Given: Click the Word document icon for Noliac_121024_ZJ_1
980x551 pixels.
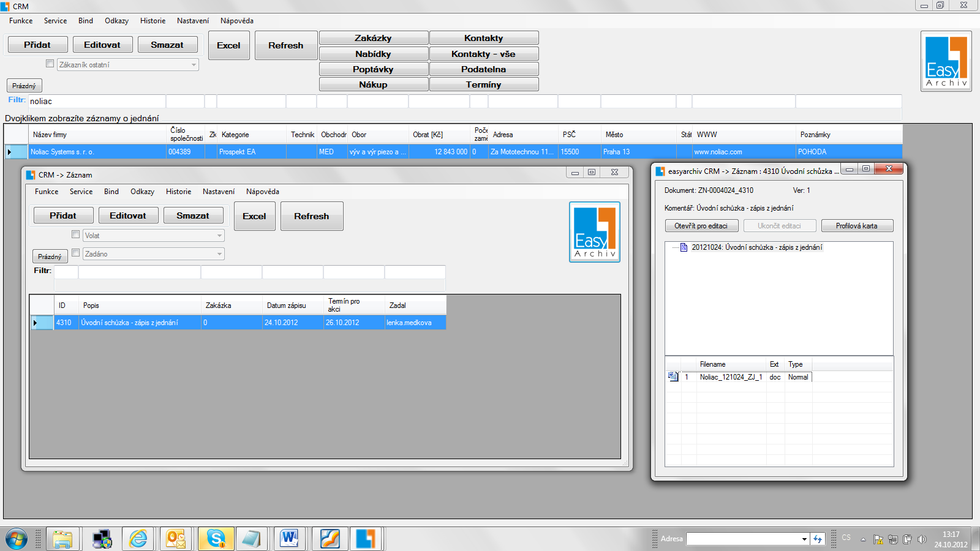Looking at the screenshot, I should pos(673,377).
